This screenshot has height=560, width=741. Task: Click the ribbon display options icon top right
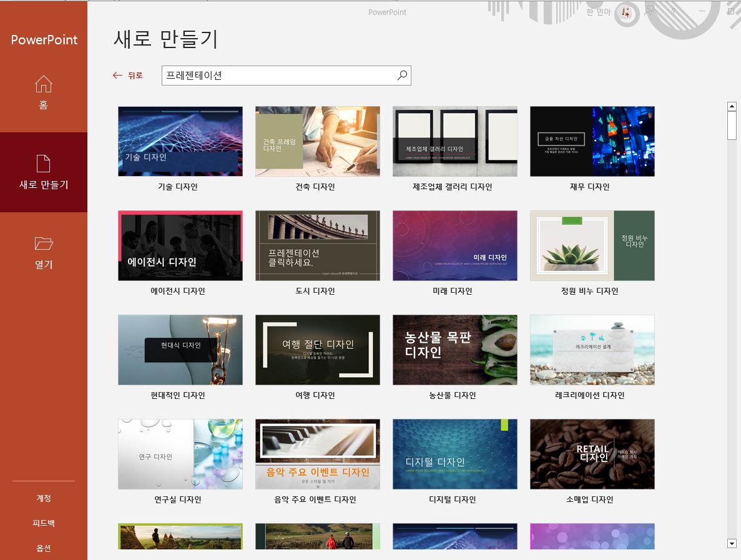730,11
